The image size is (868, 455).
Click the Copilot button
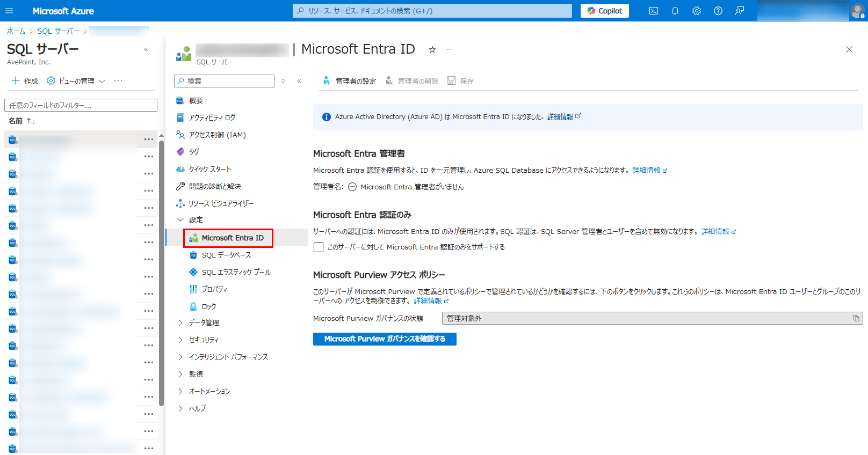(605, 11)
